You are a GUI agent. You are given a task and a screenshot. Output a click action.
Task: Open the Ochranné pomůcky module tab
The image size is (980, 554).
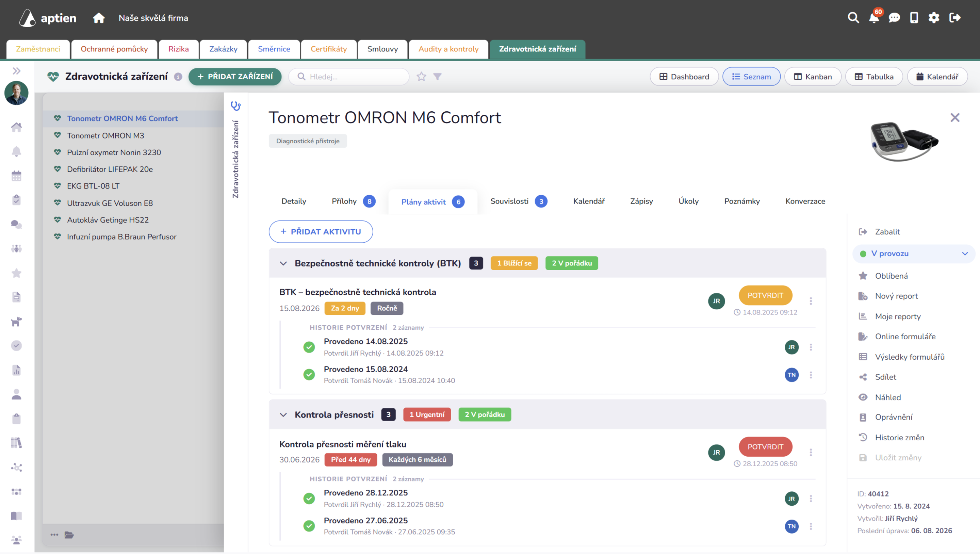pos(114,49)
